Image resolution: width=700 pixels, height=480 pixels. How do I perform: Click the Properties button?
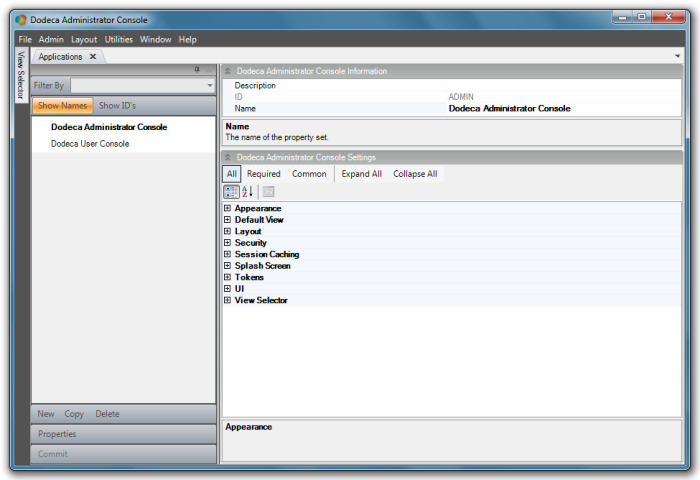(x=124, y=434)
